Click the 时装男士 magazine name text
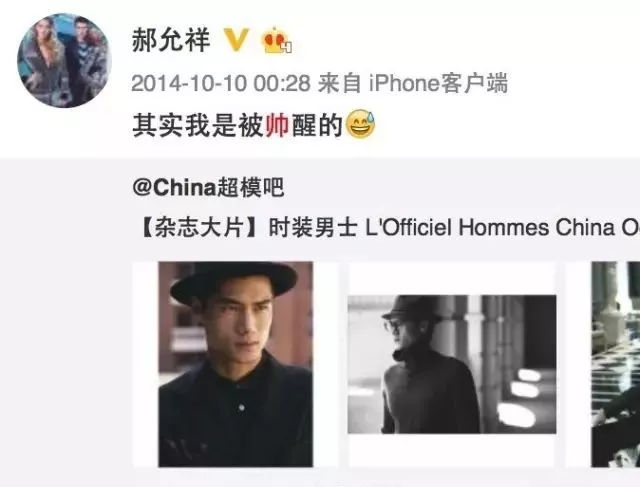 313,227
